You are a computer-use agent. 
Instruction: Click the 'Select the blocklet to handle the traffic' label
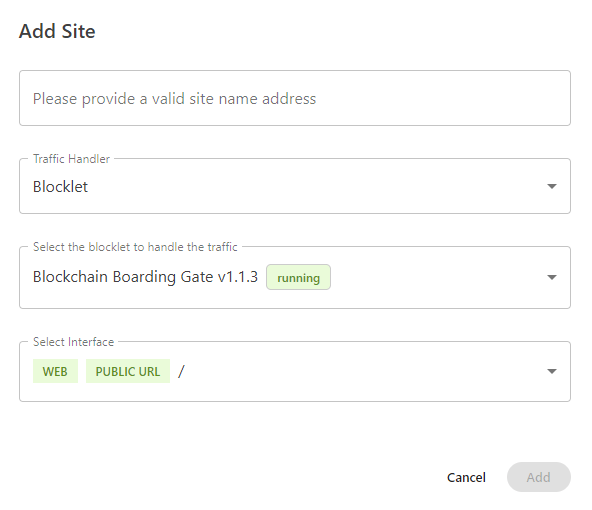[135, 247]
